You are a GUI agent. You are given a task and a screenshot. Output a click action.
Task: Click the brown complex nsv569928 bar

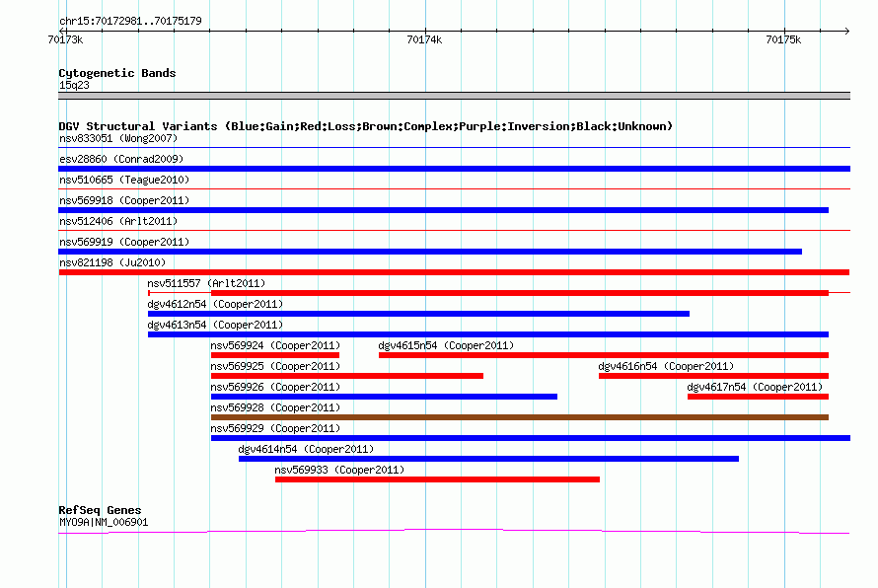pyautogui.click(x=520, y=417)
